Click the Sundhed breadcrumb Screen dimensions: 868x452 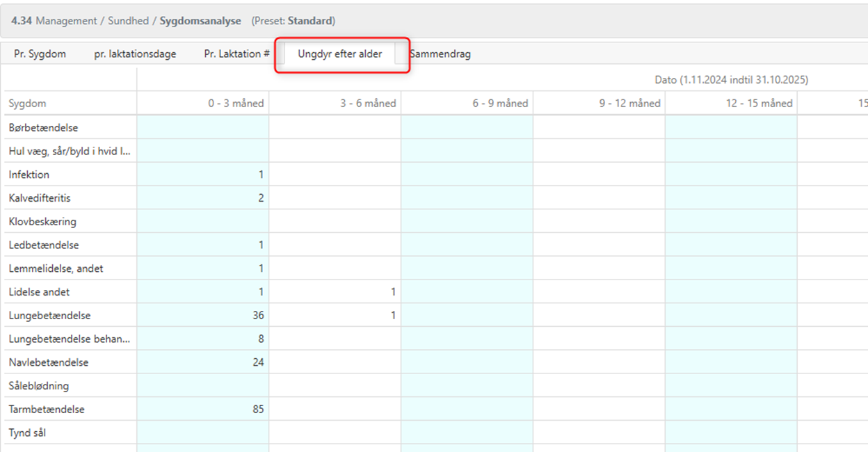pos(129,21)
